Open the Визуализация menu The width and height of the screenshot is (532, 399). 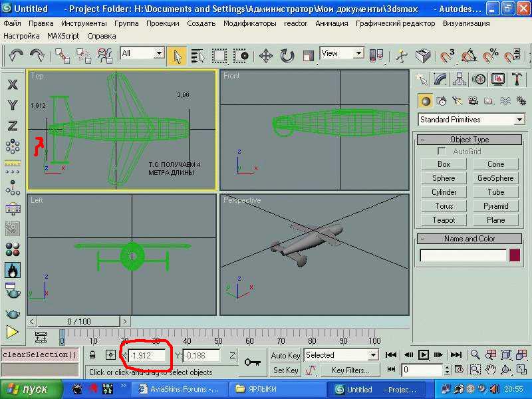(x=466, y=23)
